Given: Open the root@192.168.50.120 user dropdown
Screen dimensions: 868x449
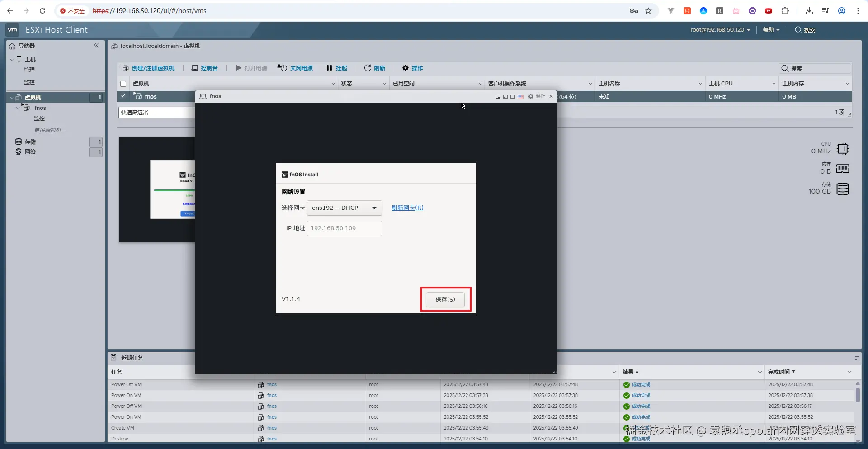Looking at the screenshot, I should [720, 30].
